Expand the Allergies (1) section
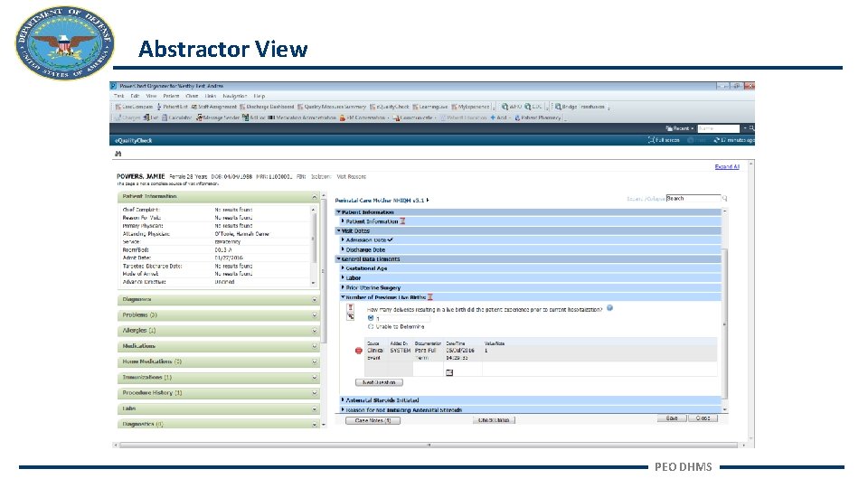Image resolution: width=868 pixels, height=488 pixels. pos(315,331)
